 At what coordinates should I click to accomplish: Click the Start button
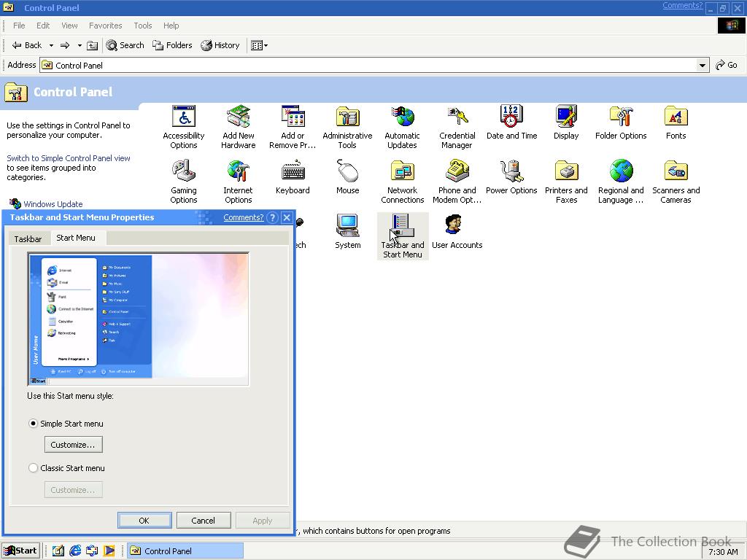(20, 551)
